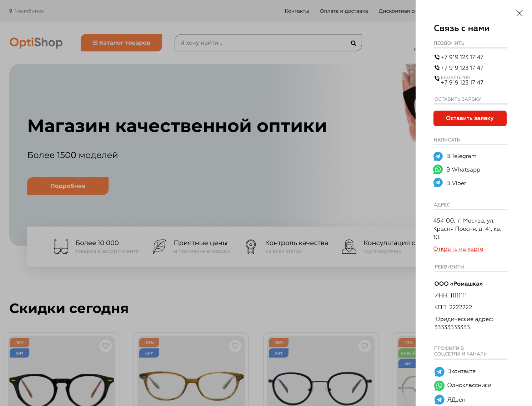Image resolution: width=532 pixels, height=406 pixels.
Task: Open the ЯДзен channel icon
Action: pyautogui.click(x=439, y=400)
